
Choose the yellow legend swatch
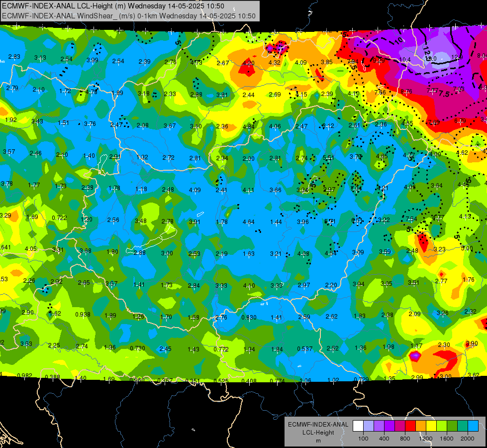point(431,426)
